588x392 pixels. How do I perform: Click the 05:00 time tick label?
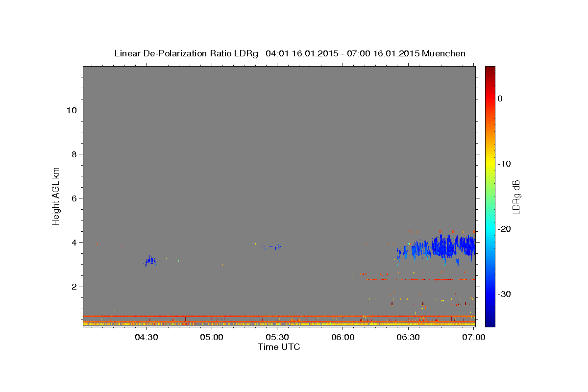click(x=212, y=337)
